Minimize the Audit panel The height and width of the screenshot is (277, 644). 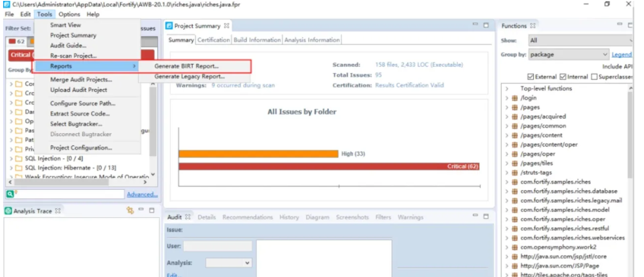point(476,215)
